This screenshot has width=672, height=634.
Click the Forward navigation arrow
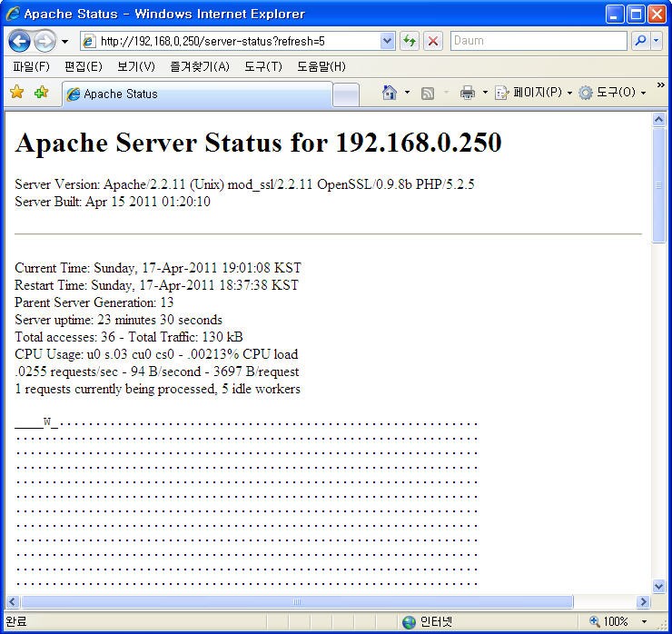click(x=44, y=42)
